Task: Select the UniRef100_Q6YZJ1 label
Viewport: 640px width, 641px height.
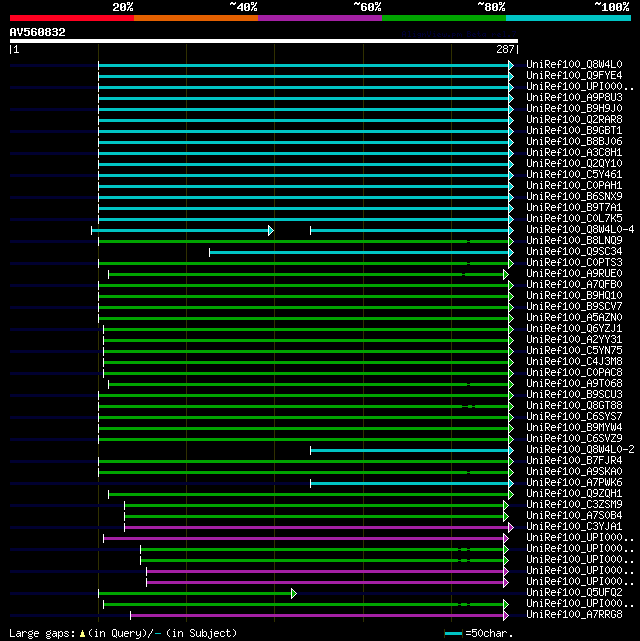Action: coord(574,329)
